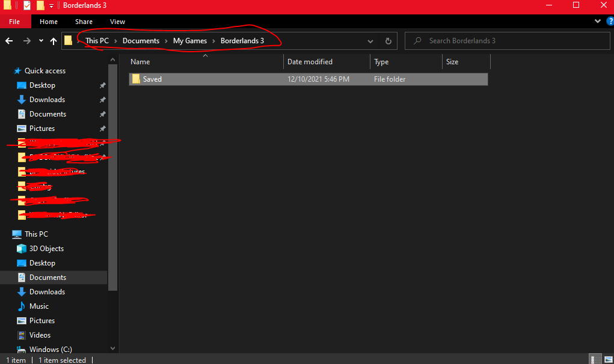Open Music folder in navigation pane

point(39,306)
